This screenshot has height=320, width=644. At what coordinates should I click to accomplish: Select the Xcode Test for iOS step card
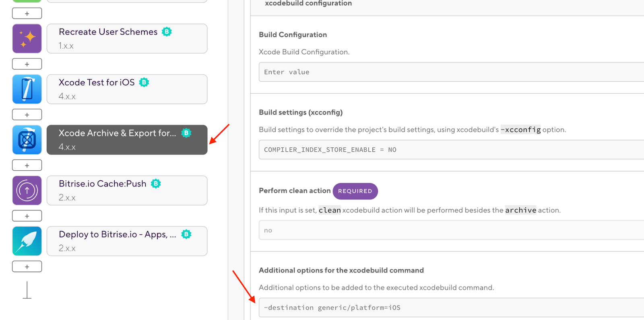point(127,89)
